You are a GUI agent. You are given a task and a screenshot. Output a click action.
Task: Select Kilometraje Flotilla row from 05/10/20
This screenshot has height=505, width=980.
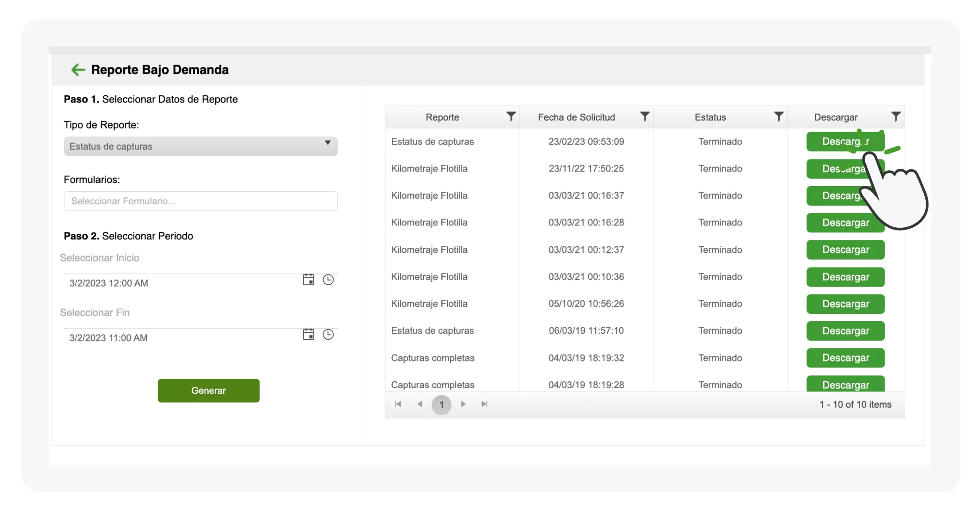(x=429, y=303)
